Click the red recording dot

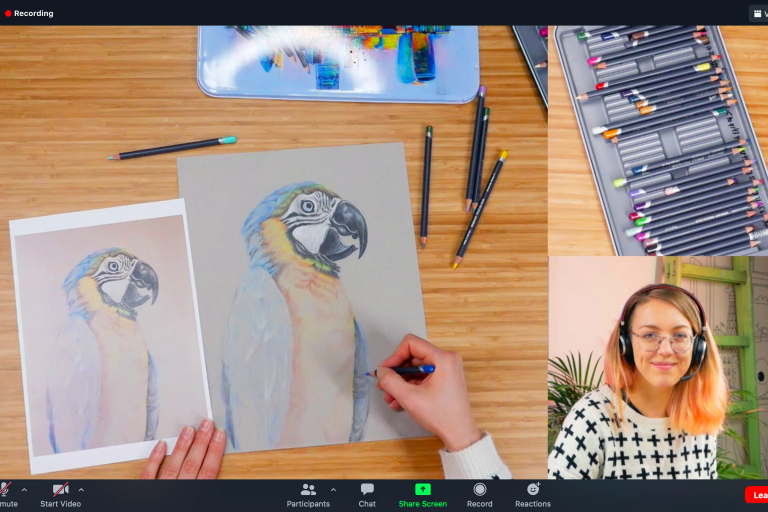click(8, 13)
